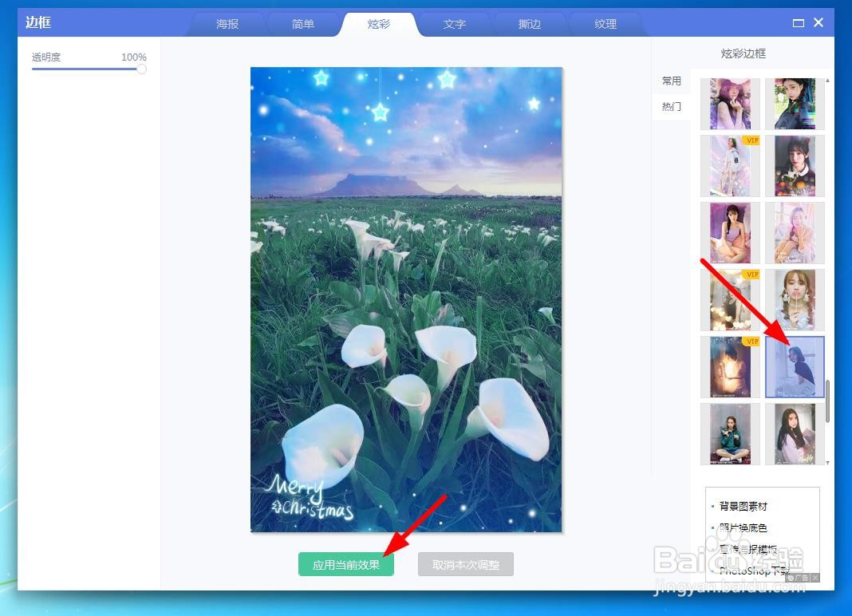Viewport: 852px width, 616px height.
Task: Maximize the 边框 window
Action: pos(799,23)
